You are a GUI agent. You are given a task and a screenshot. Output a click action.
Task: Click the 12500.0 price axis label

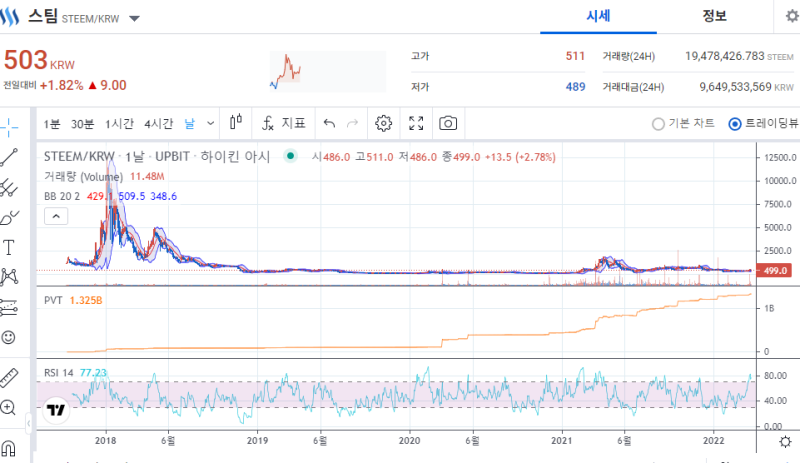coord(780,157)
